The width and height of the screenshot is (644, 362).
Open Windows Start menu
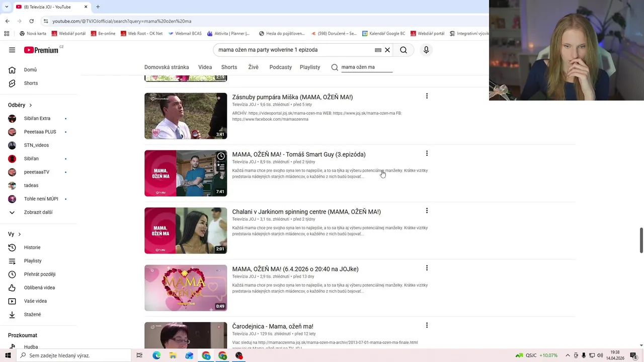coord(8,355)
